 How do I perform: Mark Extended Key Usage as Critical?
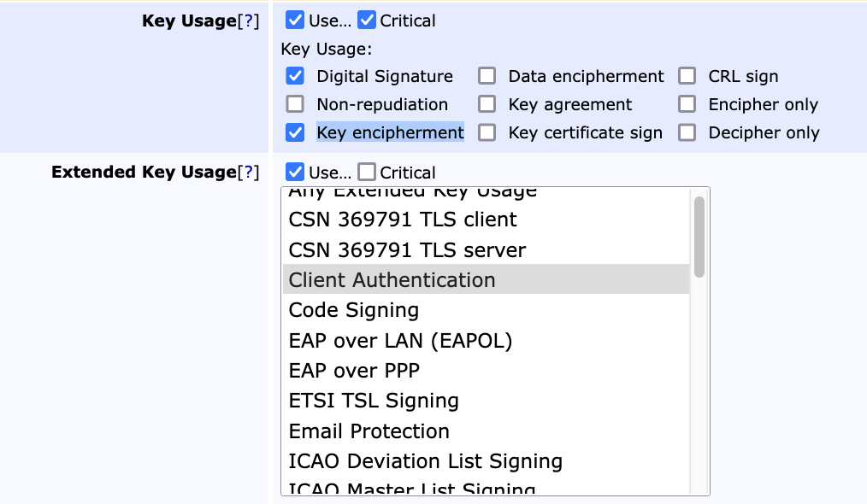pos(367,172)
